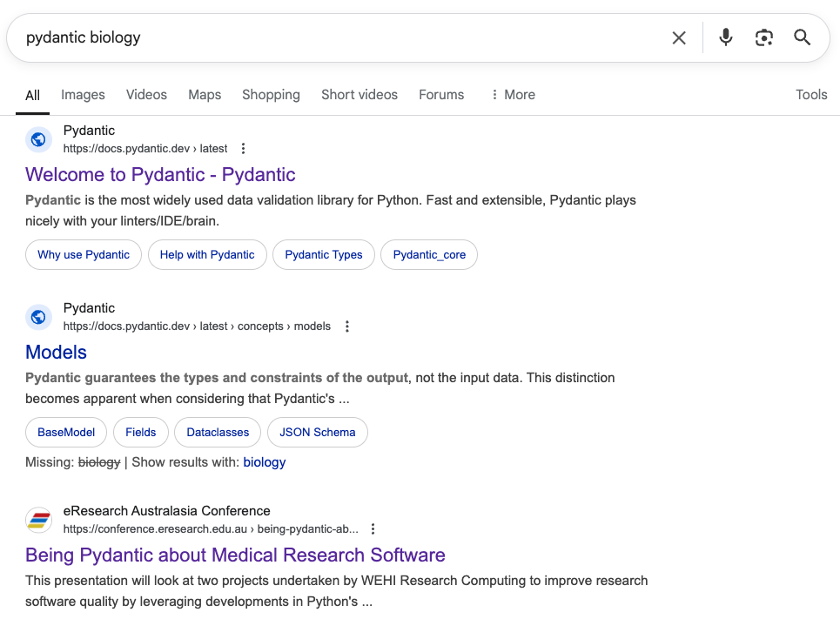Open the Pydantic Types sitelink

point(324,254)
